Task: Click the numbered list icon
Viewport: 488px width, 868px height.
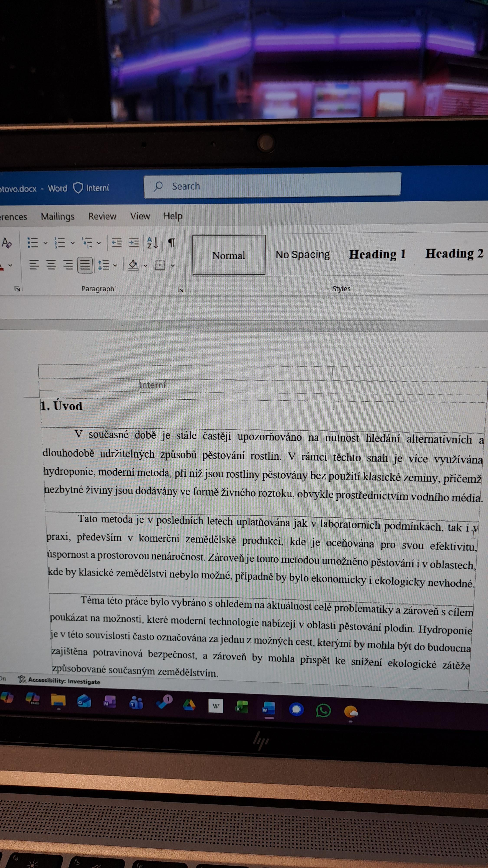Action: [x=60, y=243]
